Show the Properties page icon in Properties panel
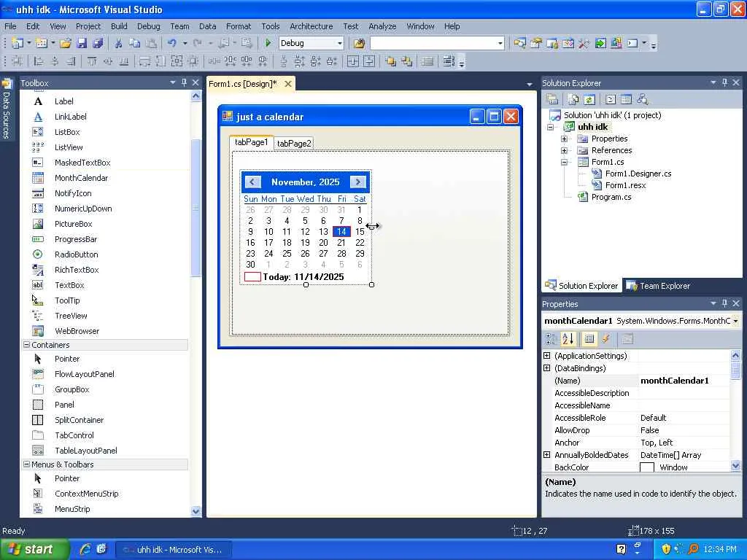 [x=627, y=339]
